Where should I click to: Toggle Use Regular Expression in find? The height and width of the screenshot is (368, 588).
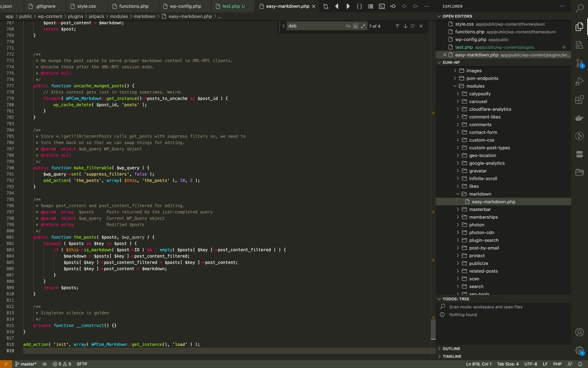pos(363,26)
